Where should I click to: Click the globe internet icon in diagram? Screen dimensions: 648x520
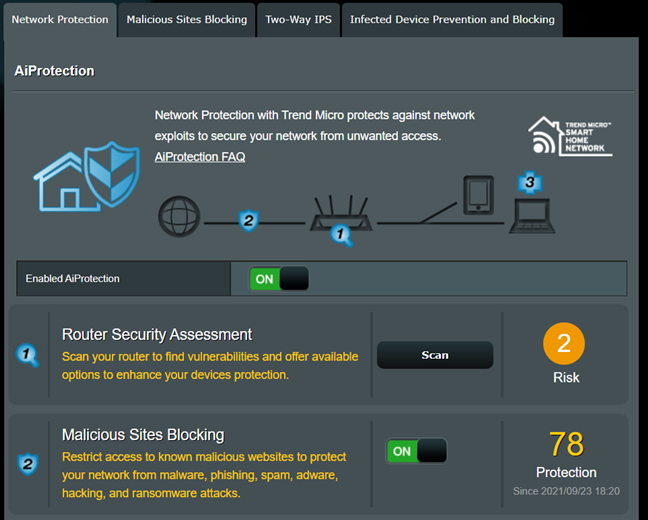(179, 217)
